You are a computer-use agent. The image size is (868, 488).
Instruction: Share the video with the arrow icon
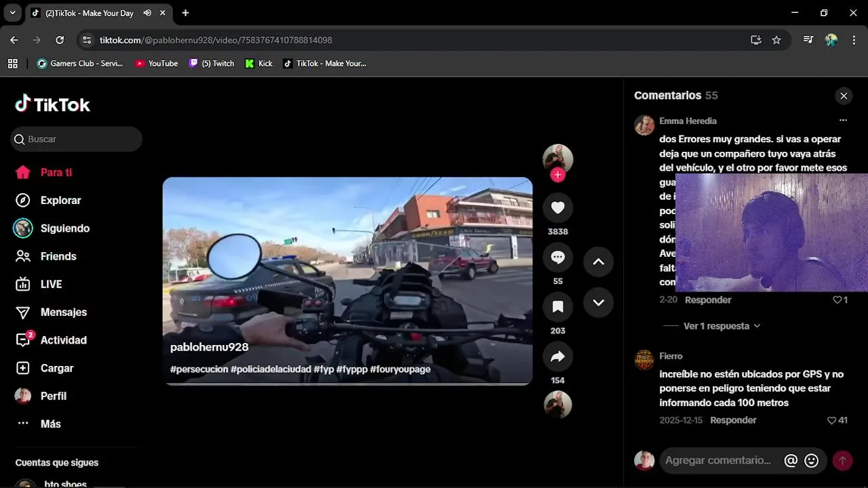pyautogui.click(x=557, y=357)
